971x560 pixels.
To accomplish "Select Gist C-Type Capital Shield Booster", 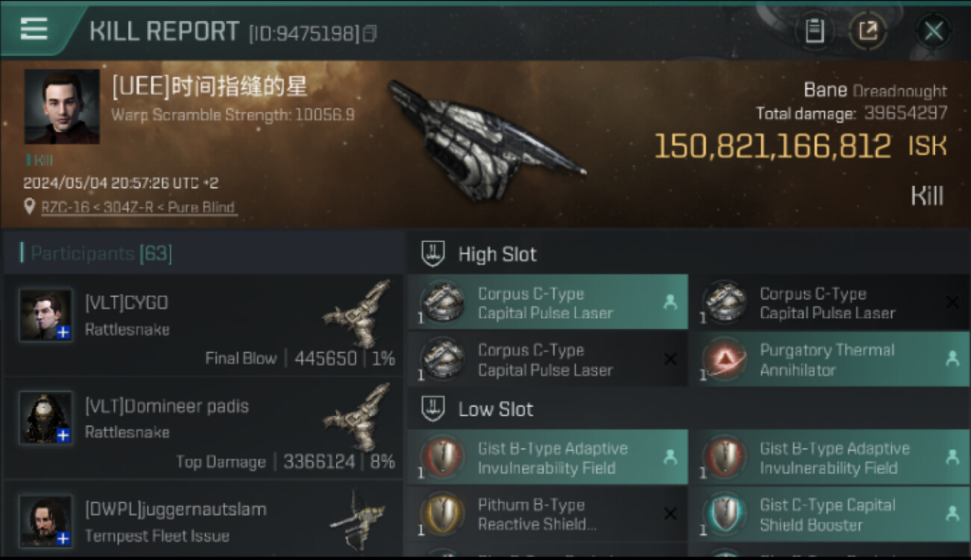I will [829, 514].
